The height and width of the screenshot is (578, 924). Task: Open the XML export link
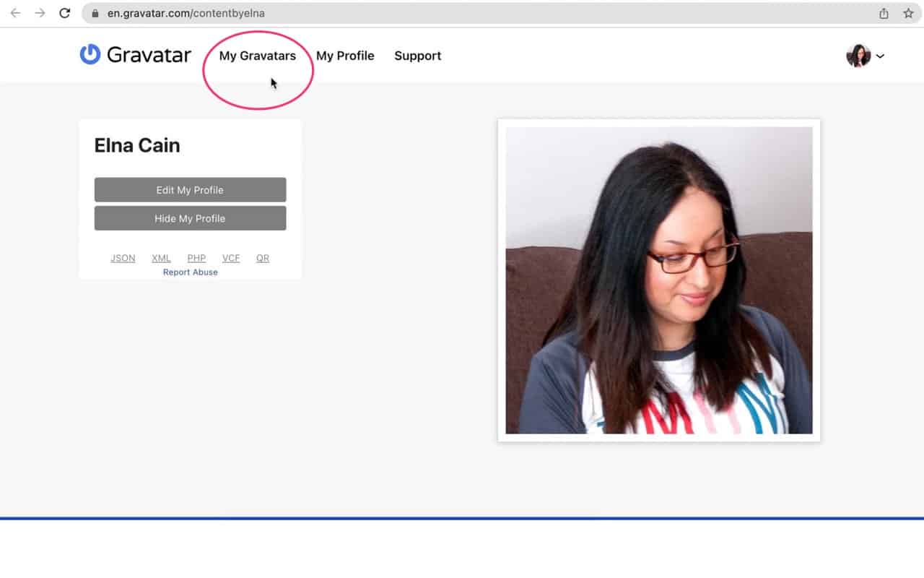click(161, 258)
